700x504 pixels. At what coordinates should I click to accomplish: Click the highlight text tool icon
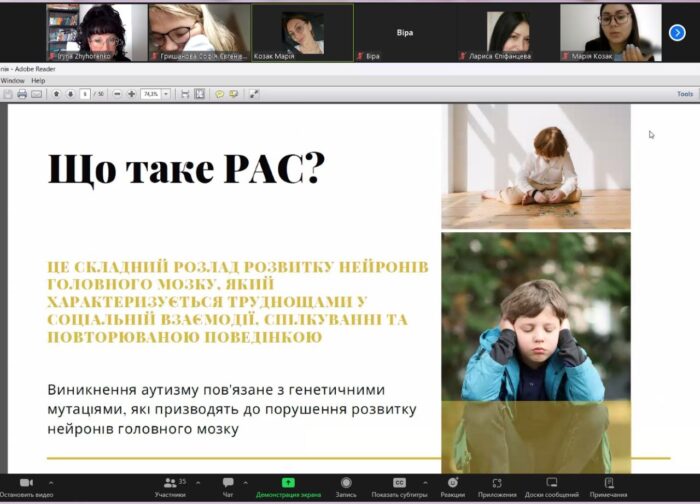[x=233, y=94]
